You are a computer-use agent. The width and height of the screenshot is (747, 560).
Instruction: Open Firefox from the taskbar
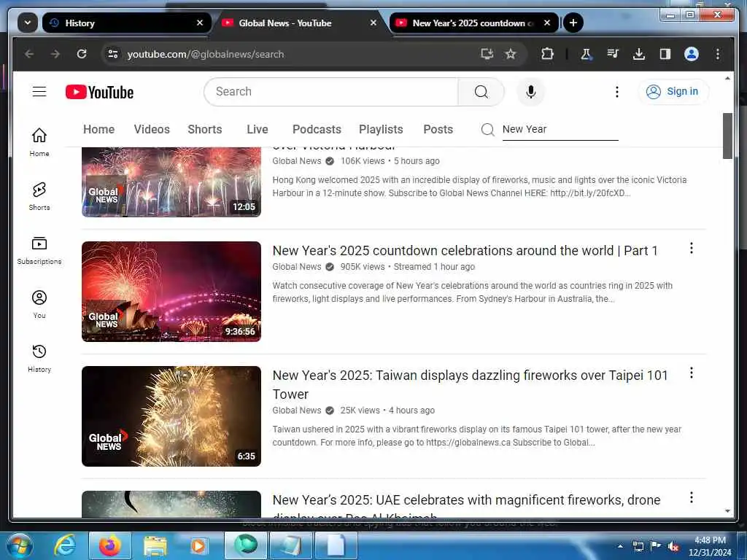[110, 545]
